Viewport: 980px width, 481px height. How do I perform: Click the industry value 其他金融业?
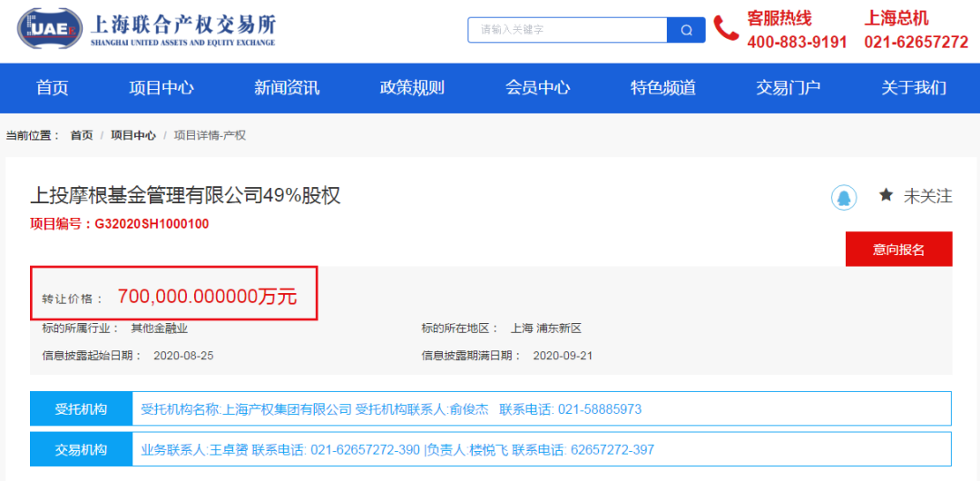[159, 329]
